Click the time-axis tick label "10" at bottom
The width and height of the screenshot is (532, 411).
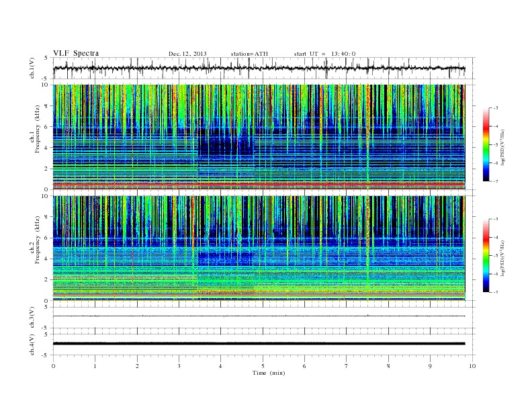click(472, 366)
